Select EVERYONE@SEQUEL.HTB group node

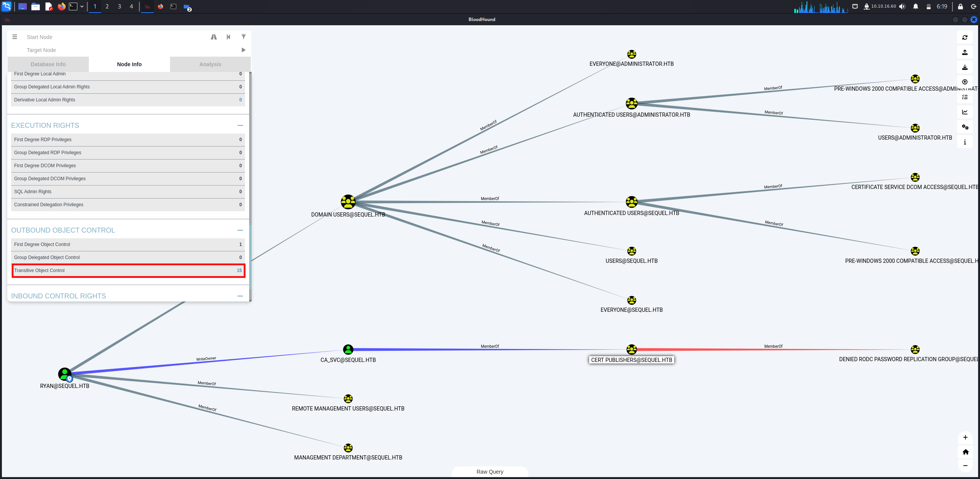[632, 300]
